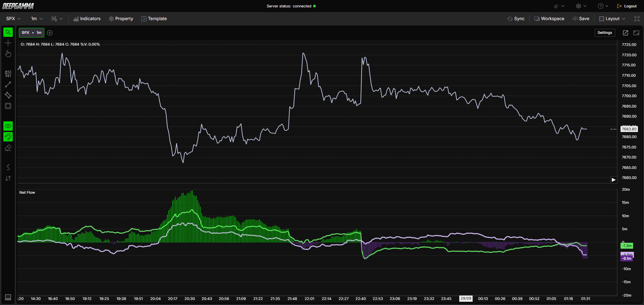Click the scroll-to-latest play arrow
The height and width of the screenshot is (305, 644).
coord(613,180)
